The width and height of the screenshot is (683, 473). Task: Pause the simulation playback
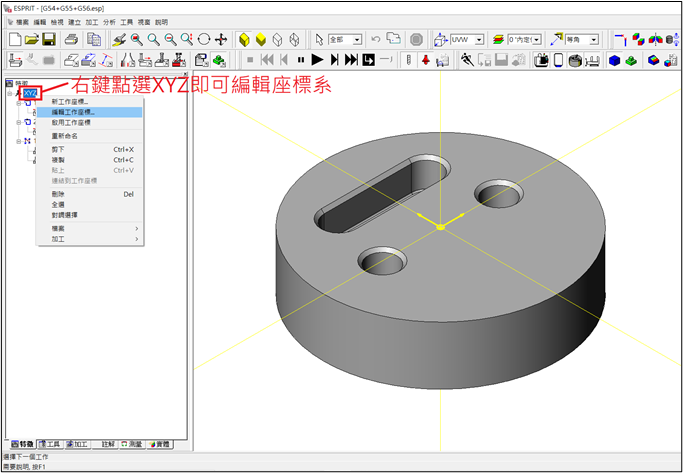(x=301, y=60)
